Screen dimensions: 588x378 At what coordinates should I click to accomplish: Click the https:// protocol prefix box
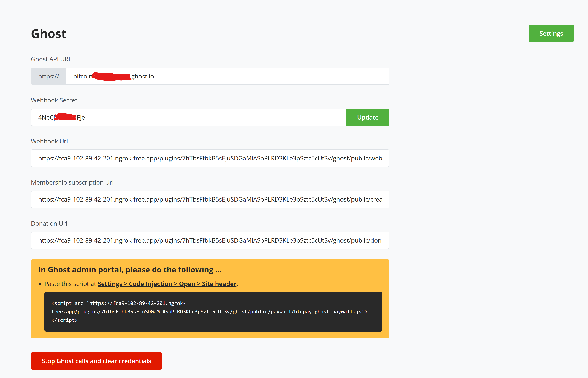click(48, 76)
